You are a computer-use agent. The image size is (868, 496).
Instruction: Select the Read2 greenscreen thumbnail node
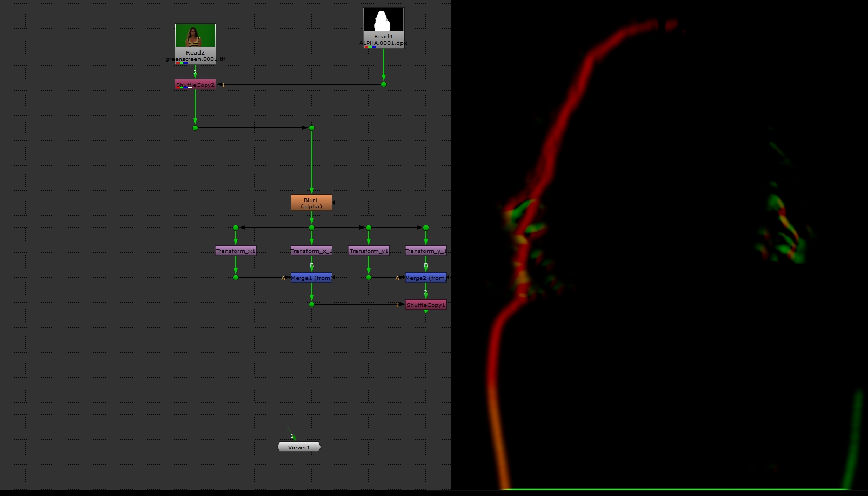click(195, 36)
